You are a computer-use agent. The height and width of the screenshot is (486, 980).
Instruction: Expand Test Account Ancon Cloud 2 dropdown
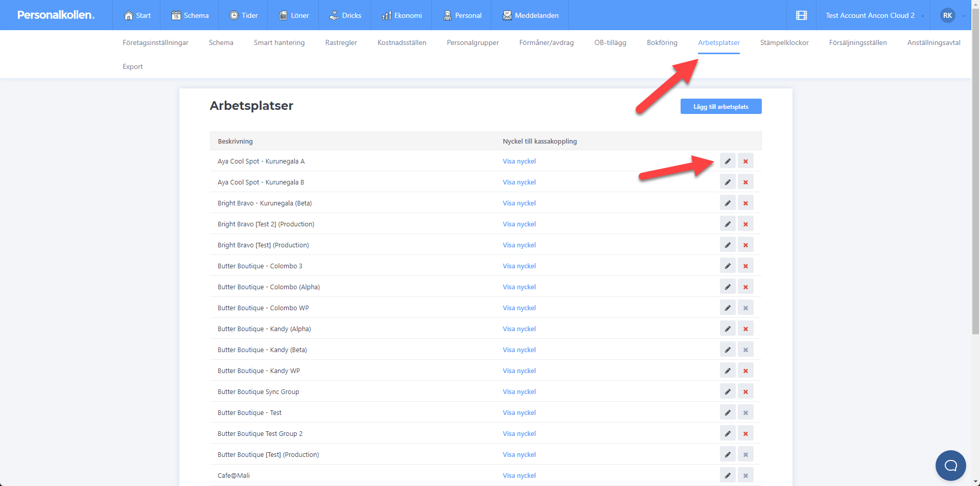pos(874,15)
